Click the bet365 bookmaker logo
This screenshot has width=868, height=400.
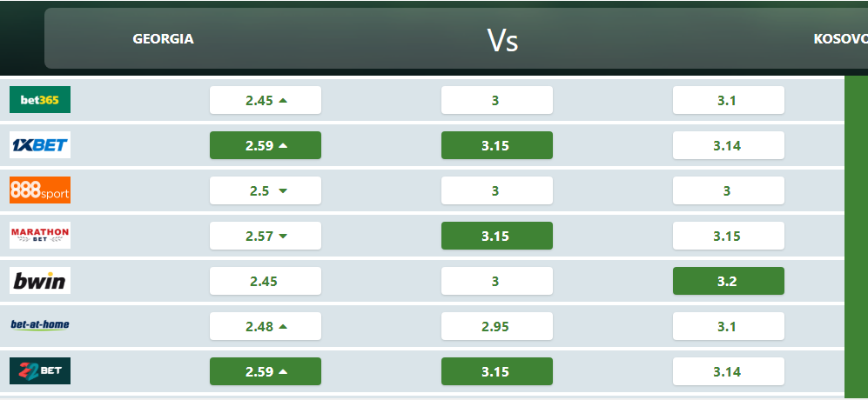tap(40, 100)
